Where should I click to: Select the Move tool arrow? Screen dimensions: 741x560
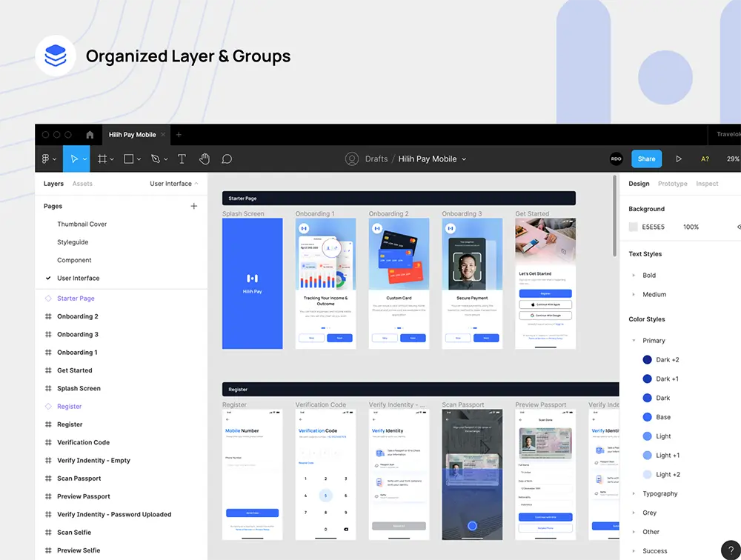click(x=73, y=159)
